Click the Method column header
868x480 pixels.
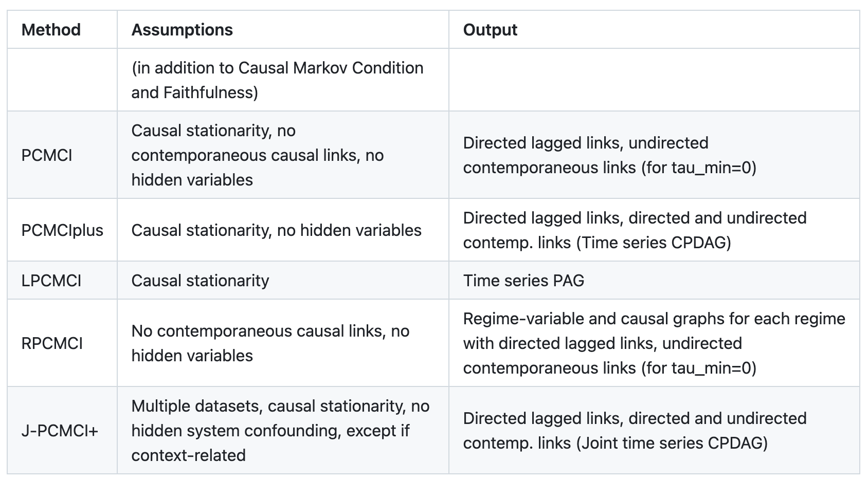[51, 30]
